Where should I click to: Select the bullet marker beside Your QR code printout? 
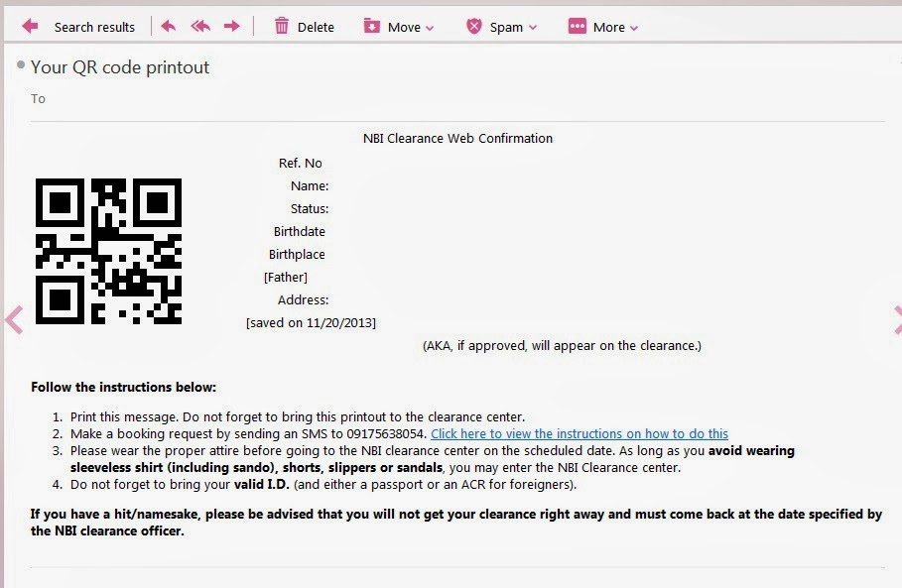20,67
